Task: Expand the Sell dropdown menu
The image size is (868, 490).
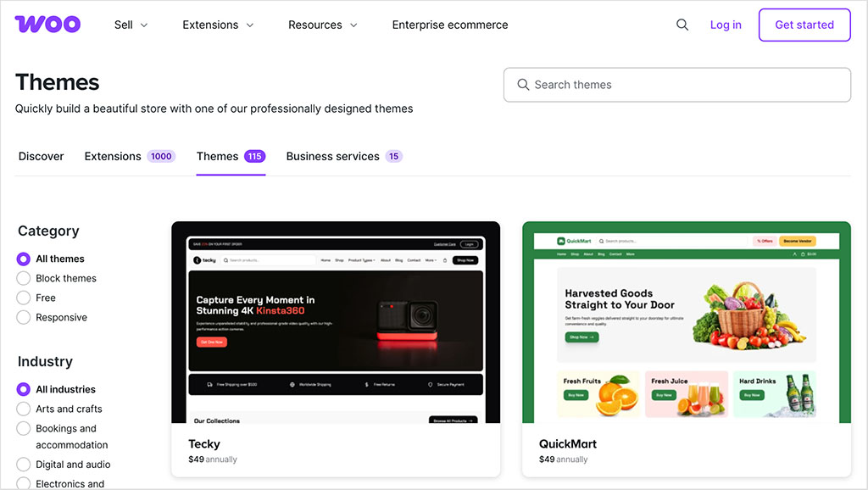Action: click(x=131, y=25)
